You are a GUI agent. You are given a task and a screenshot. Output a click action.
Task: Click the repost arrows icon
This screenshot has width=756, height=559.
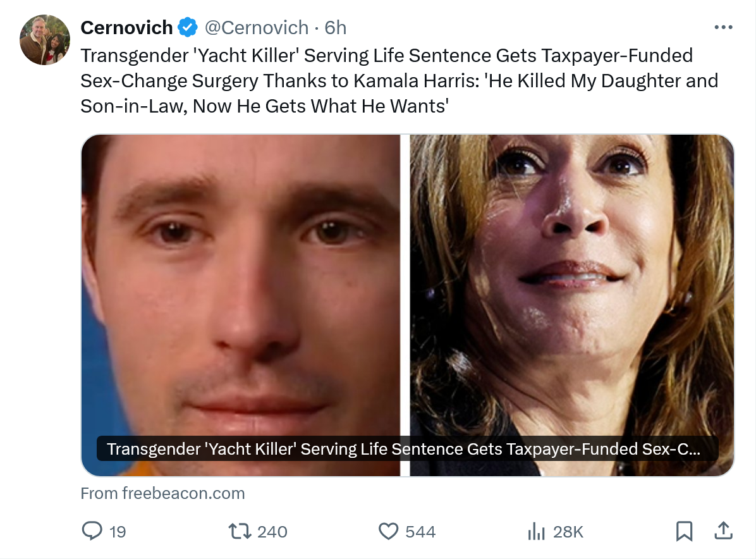pyautogui.click(x=238, y=531)
